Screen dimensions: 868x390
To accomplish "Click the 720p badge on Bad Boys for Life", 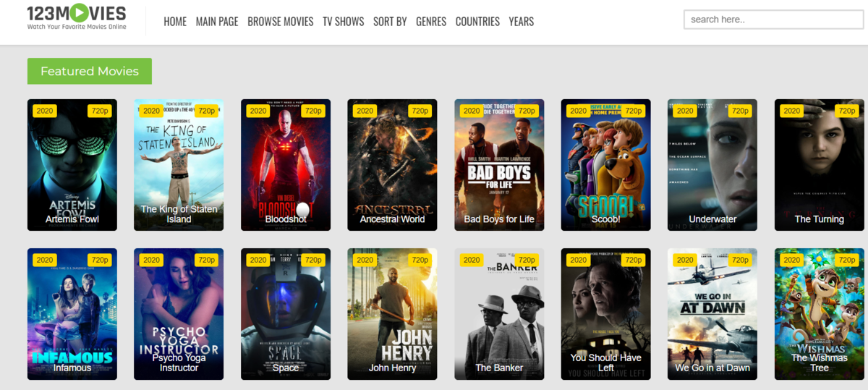I will point(527,111).
